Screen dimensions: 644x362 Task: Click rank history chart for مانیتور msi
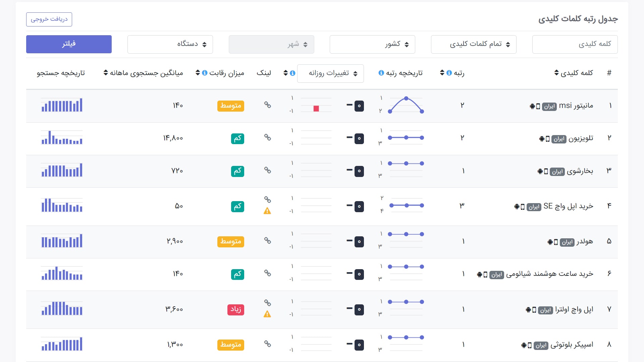point(406,105)
